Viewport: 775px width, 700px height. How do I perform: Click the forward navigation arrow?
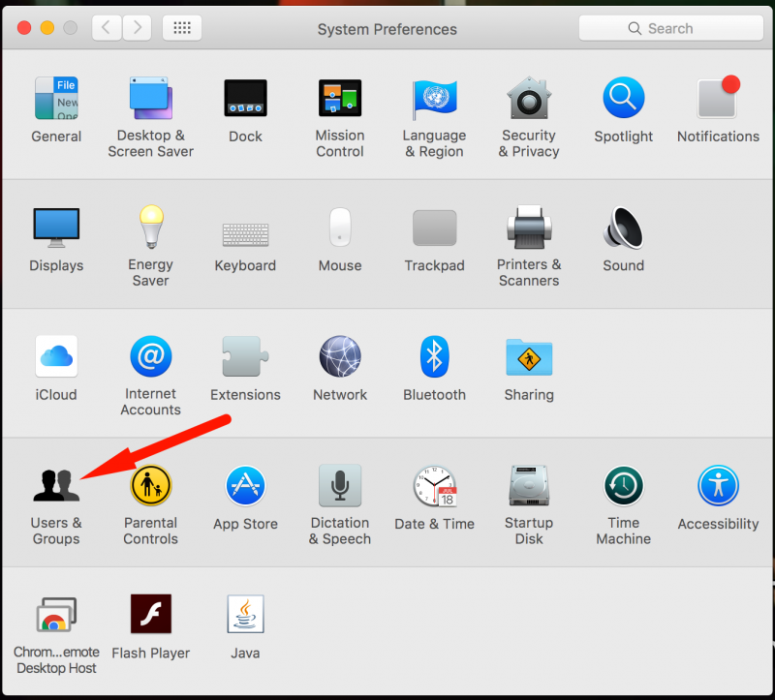pyautogui.click(x=137, y=28)
